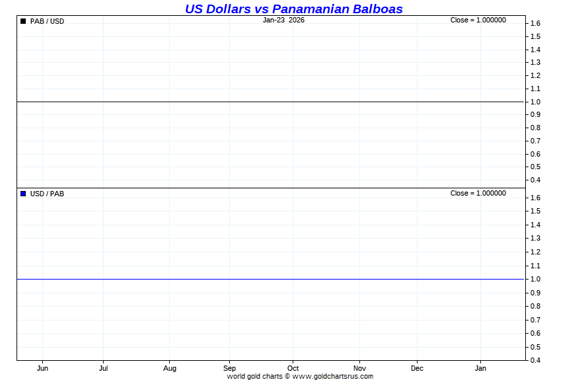Select the USD / PAB legend label
Screen dimensions: 588x380
coord(47,194)
